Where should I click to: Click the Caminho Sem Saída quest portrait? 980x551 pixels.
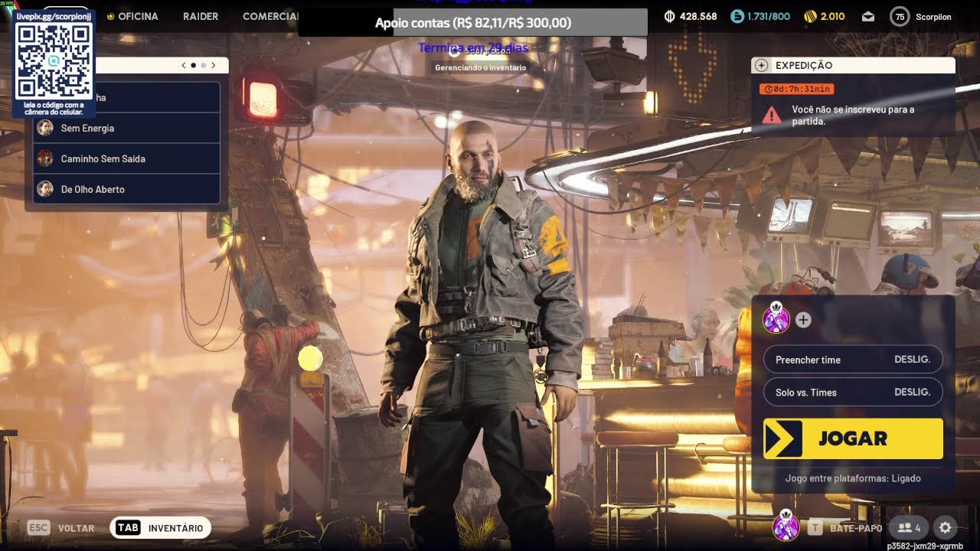45,158
